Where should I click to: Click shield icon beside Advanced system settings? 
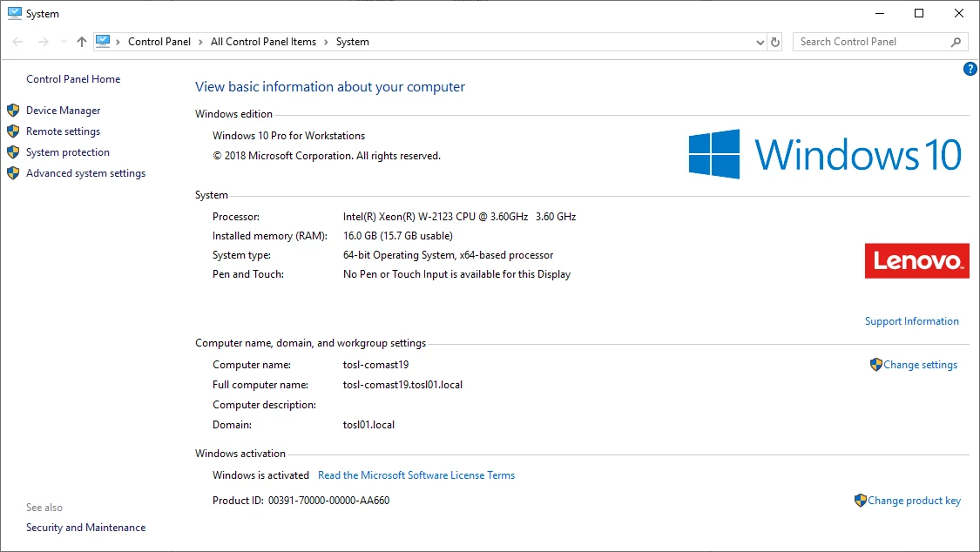[13, 173]
